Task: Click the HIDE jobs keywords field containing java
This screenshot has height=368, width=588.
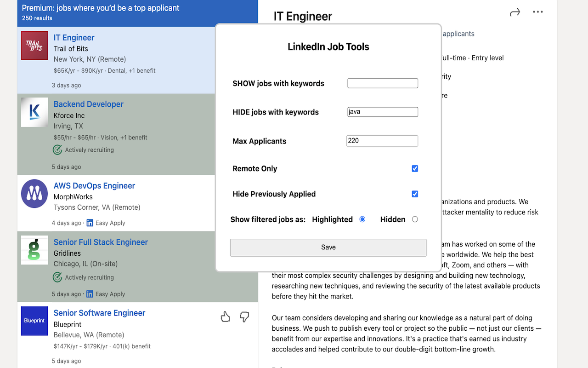Action: tap(383, 112)
